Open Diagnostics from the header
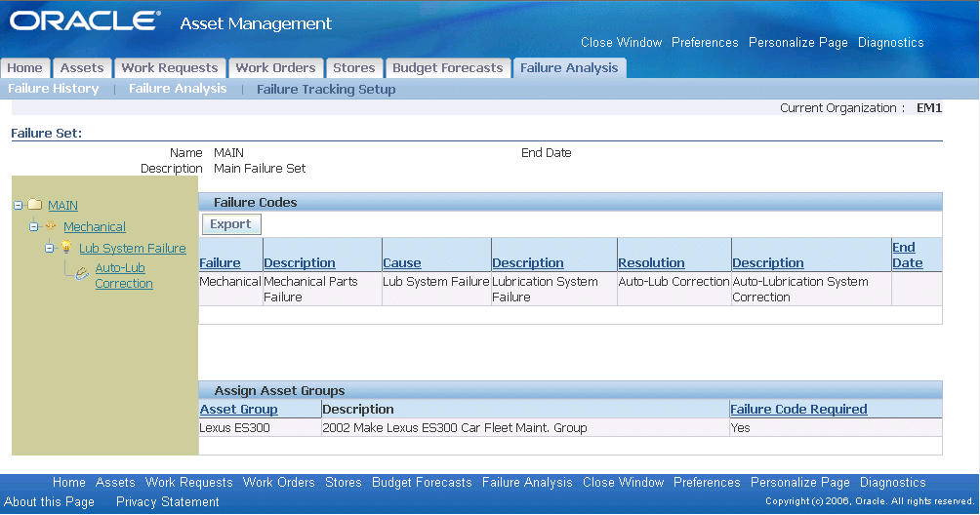Screen dimensions: 980x515 coord(890,43)
